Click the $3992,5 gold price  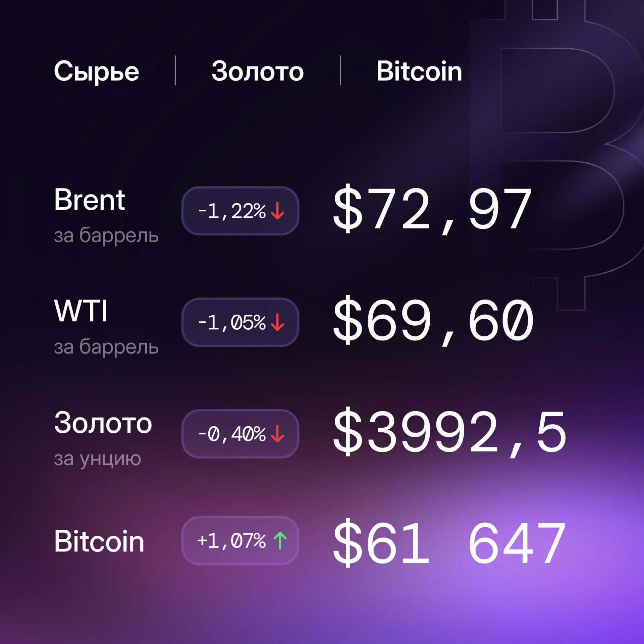pos(450,432)
